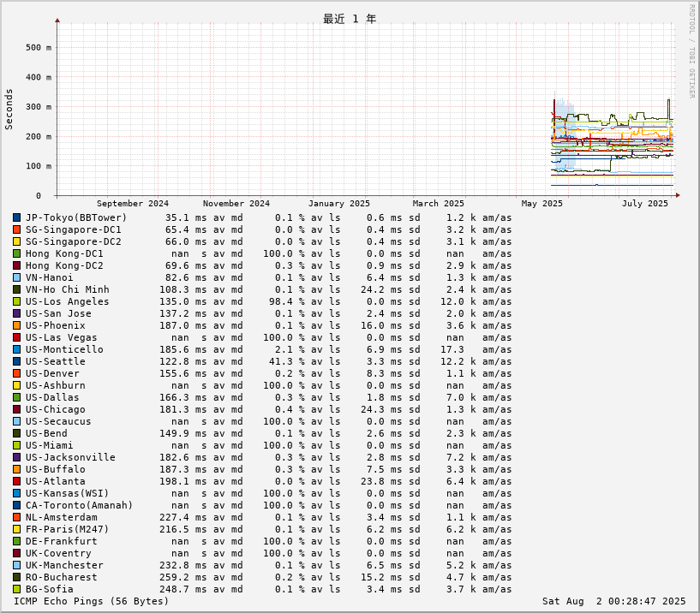Click the 'May 2025' axis label
This screenshot has height=613, width=700.
(541, 204)
